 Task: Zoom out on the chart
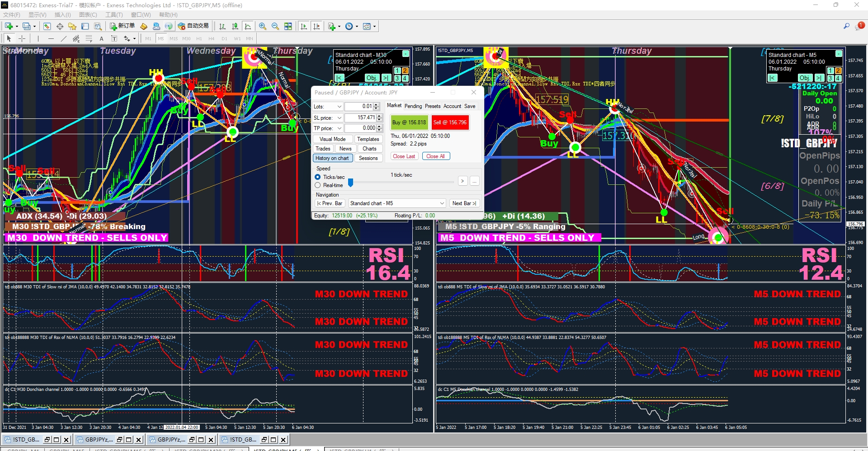click(x=275, y=26)
